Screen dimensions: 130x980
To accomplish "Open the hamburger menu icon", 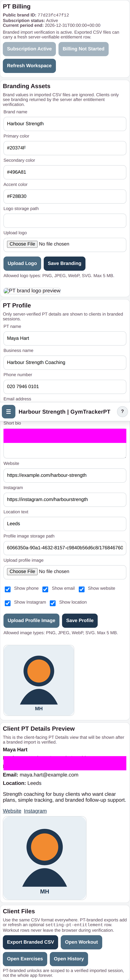I will click(8, 412).
